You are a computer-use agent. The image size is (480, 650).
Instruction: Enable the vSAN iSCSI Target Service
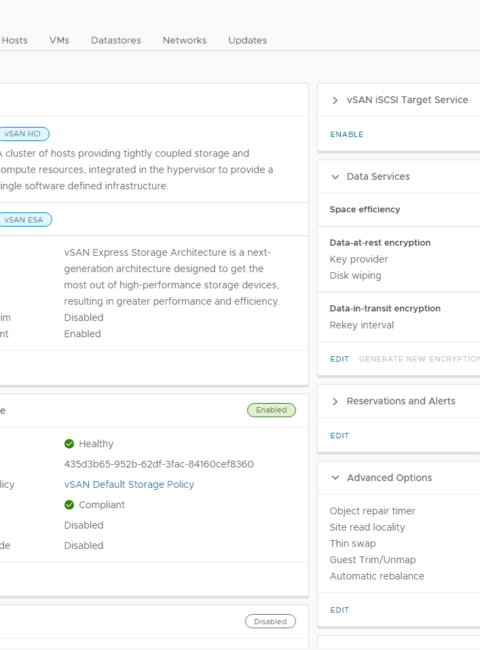[347, 134]
